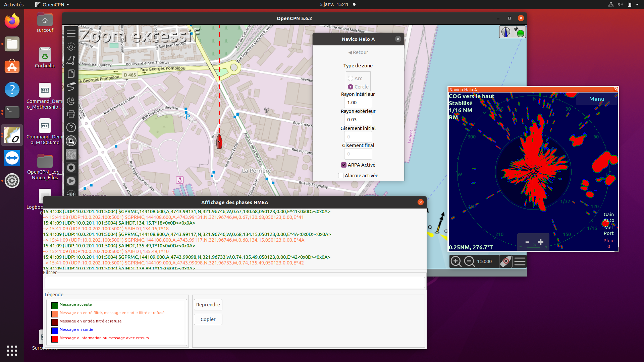Enable Alarme activée checkbox

point(340,175)
